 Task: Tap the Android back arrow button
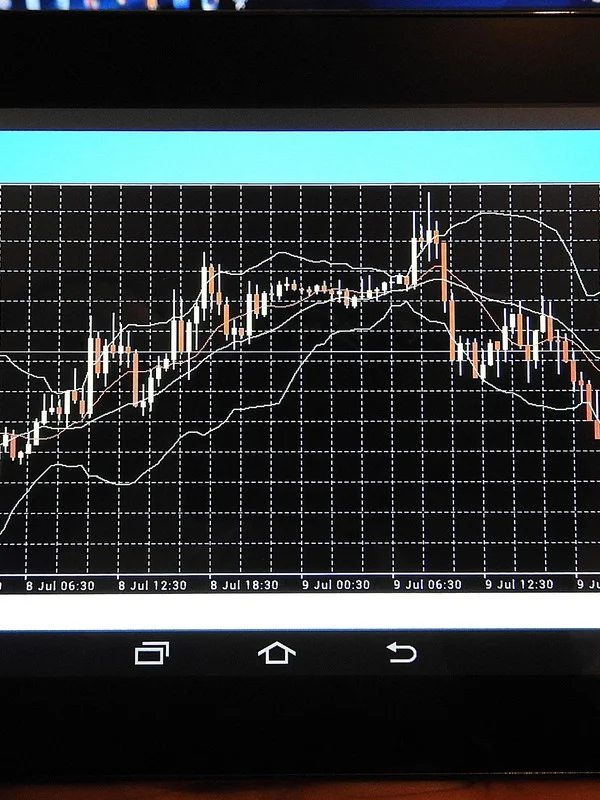(x=401, y=653)
